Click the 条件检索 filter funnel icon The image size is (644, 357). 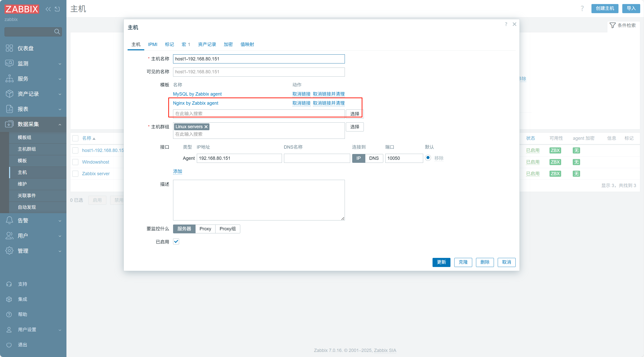click(x=612, y=25)
